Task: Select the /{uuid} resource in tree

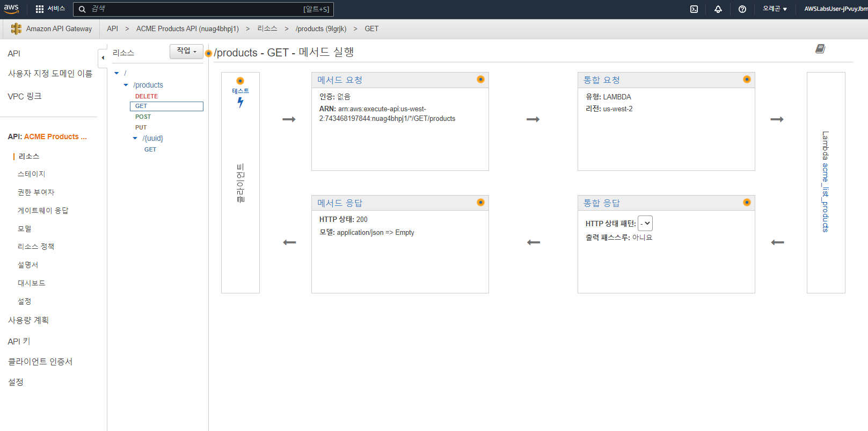Action: pyautogui.click(x=153, y=138)
